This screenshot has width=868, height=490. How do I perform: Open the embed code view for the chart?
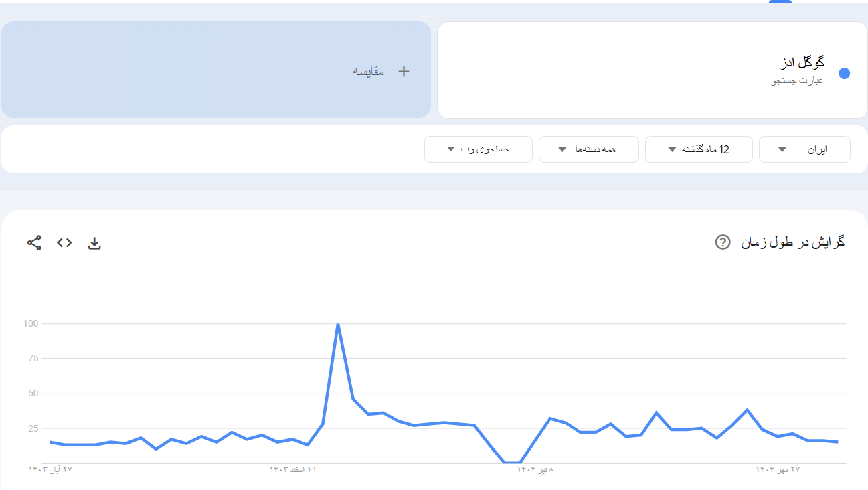[64, 243]
